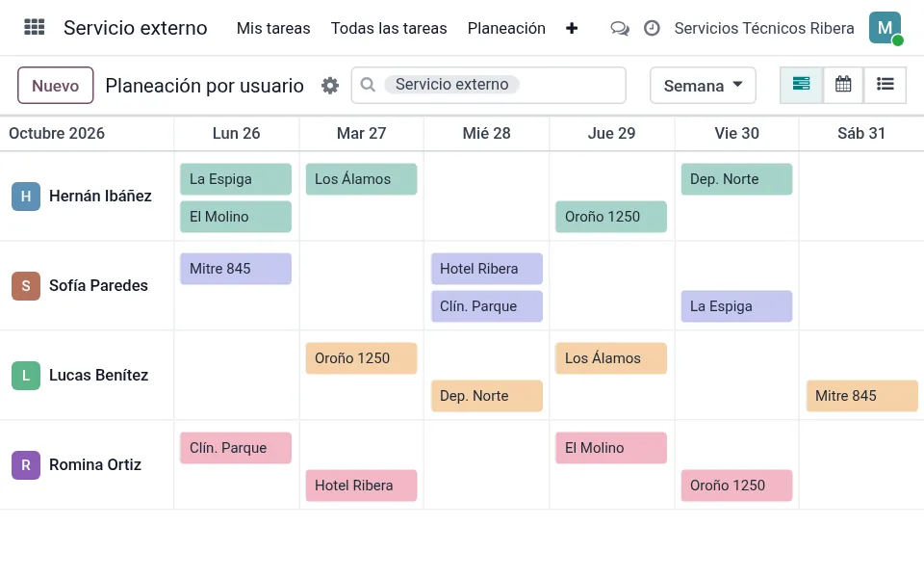
Task: Open the Semana scale dropdown
Action: pyautogui.click(x=703, y=86)
